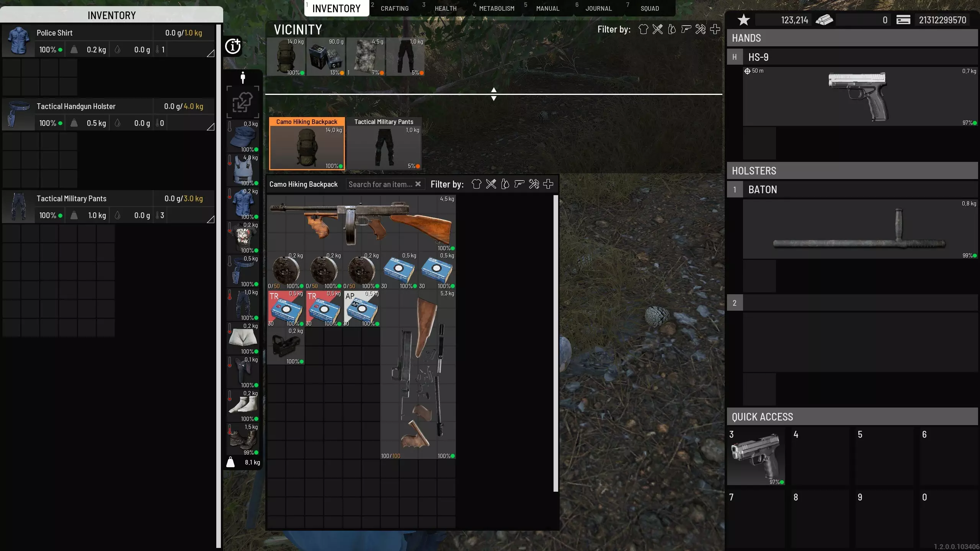Clear the backpack search field X
The height and width of the screenshot is (551, 980).
(x=418, y=184)
